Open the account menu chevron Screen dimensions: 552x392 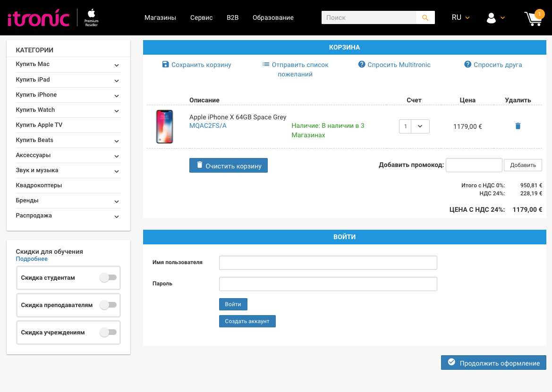[x=503, y=18]
